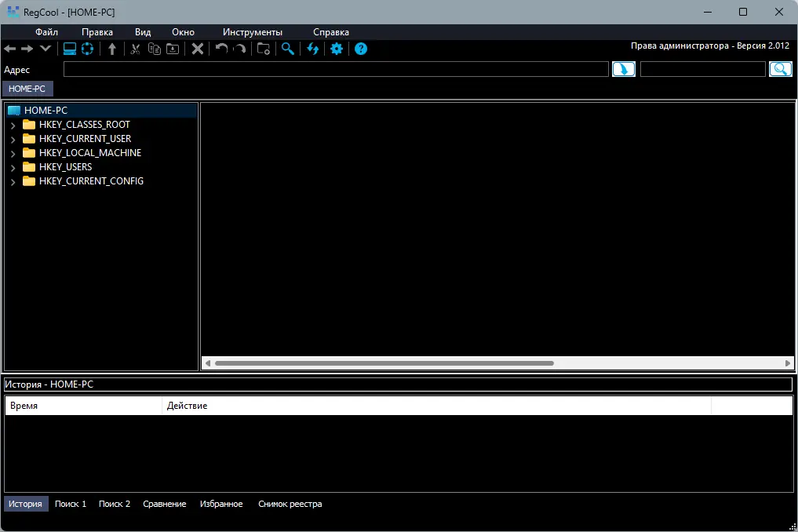Screen dimensions: 798x532
Task: Click the scrollbar right arrow
Action: point(788,363)
